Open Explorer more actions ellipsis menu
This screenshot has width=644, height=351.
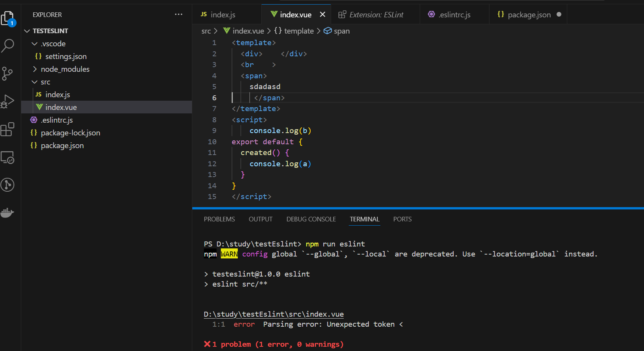click(178, 15)
